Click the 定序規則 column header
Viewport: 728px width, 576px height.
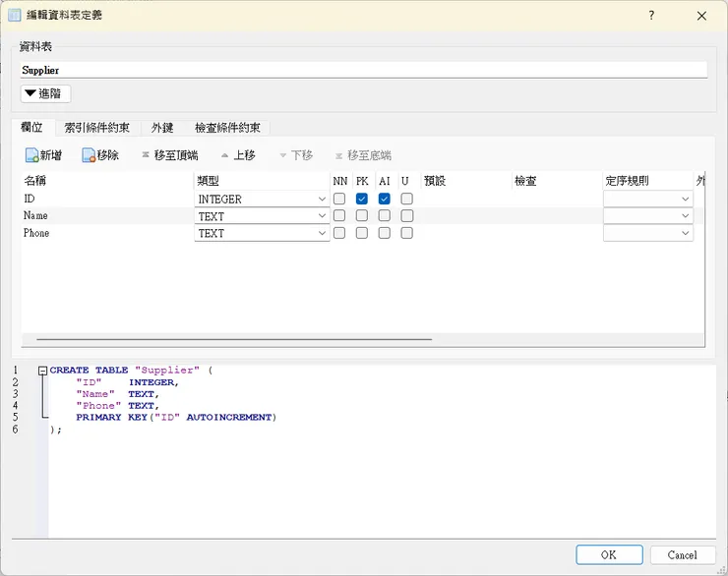pyautogui.click(x=648, y=181)
